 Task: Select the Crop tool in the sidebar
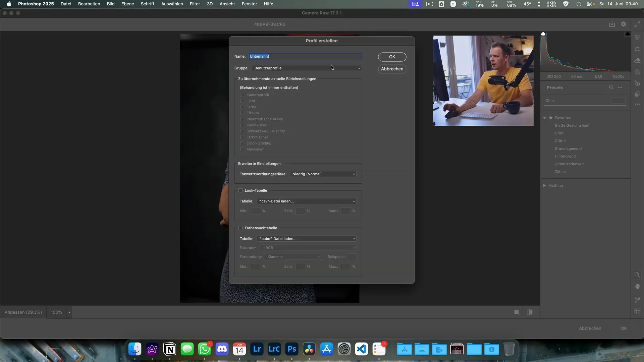click(638, 49)
